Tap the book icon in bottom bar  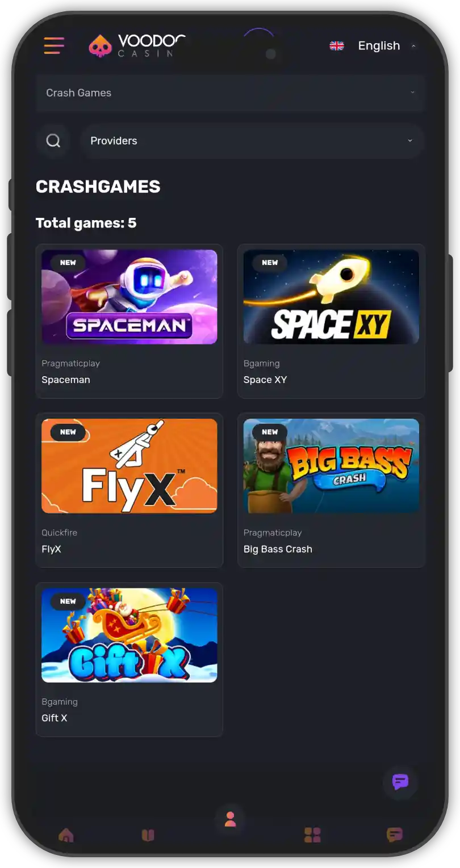(x=148, y=835)
